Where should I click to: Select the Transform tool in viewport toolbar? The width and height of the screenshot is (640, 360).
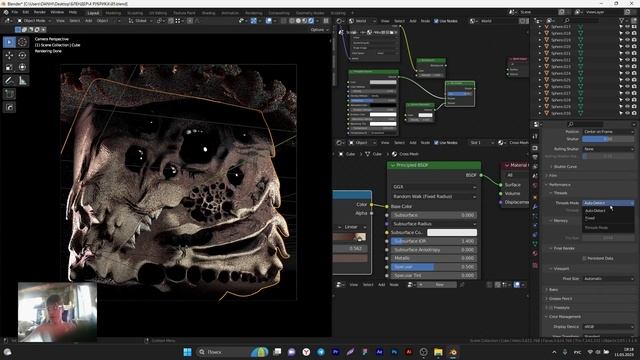coord(22,67)
